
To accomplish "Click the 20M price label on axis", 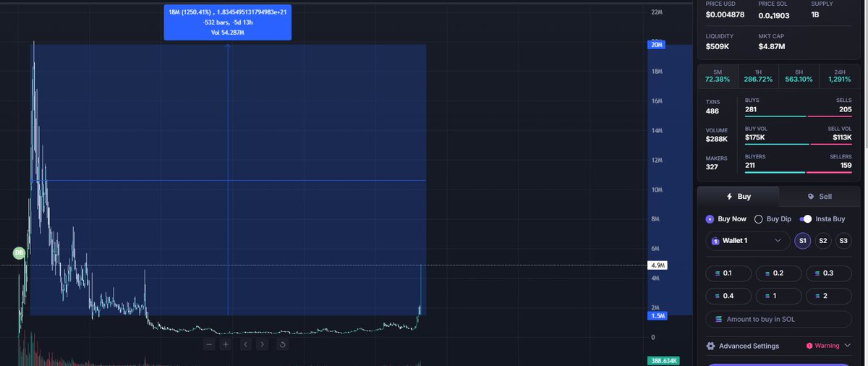I will [657, 45].
